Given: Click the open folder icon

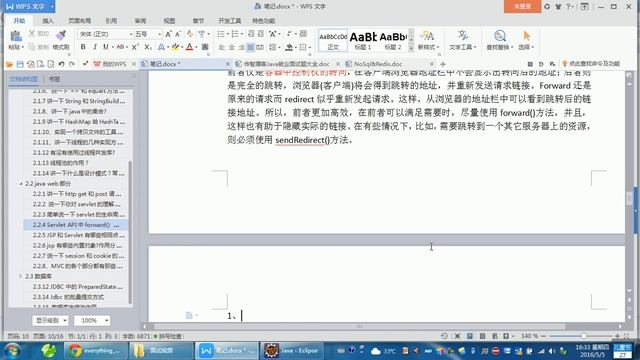Looking at the screenshot, I should [x=9, y=64].
